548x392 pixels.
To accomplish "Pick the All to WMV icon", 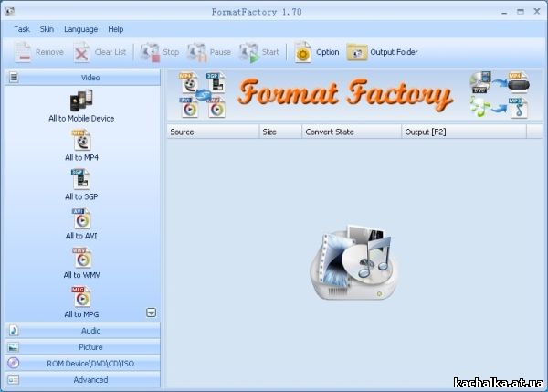I will tap(81, 259).
